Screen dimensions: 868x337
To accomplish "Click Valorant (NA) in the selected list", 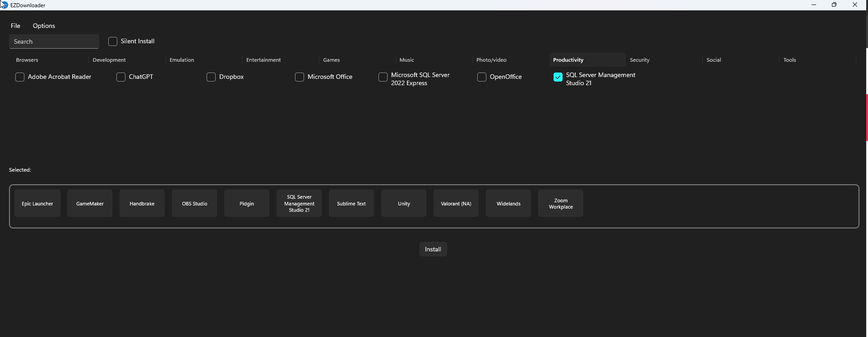I will coord(456,203).
